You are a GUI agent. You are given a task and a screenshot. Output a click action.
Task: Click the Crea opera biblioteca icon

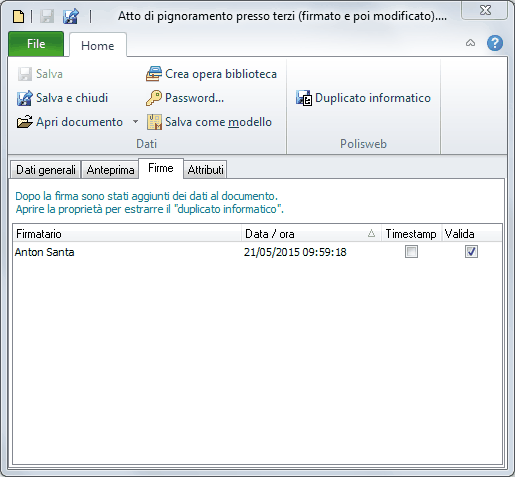[x=154, y=74]
